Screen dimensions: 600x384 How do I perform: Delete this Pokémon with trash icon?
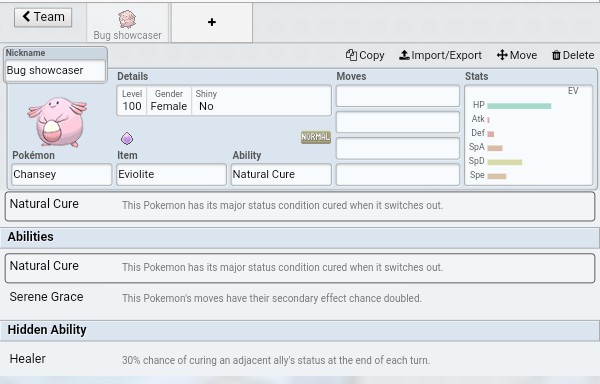[573, 55]
